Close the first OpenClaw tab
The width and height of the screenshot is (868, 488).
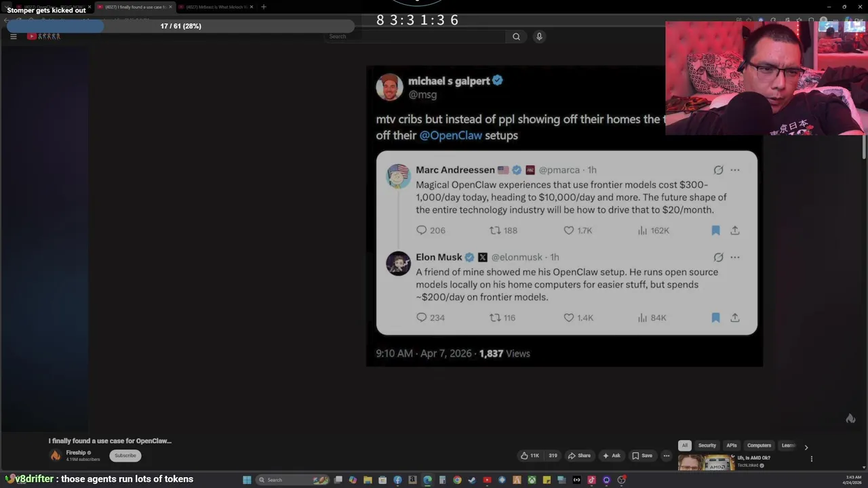tap(89, 7)
